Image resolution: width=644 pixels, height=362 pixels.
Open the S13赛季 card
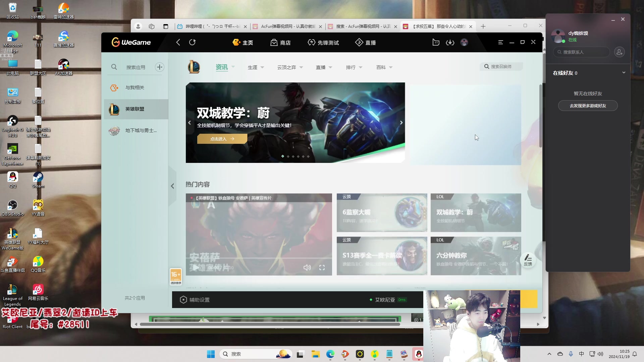coord(382,256)
